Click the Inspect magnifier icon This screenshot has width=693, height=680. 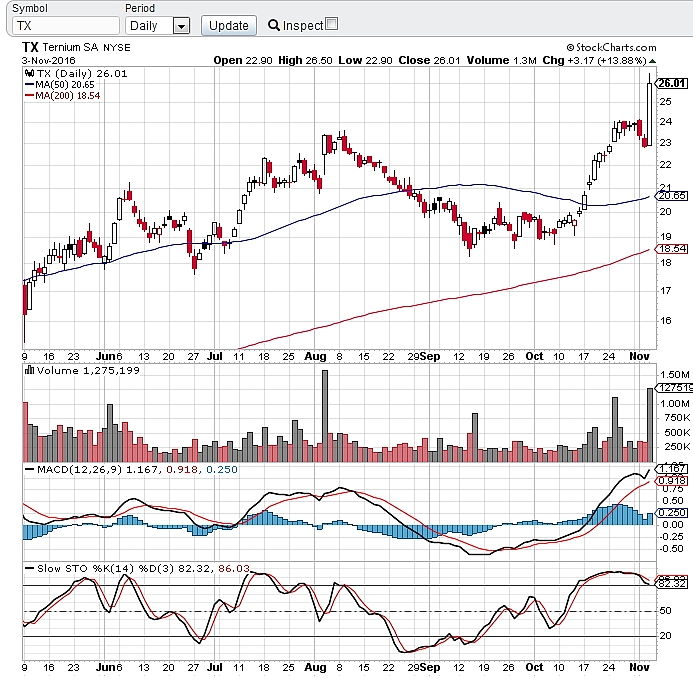click(x=274, y=26)
